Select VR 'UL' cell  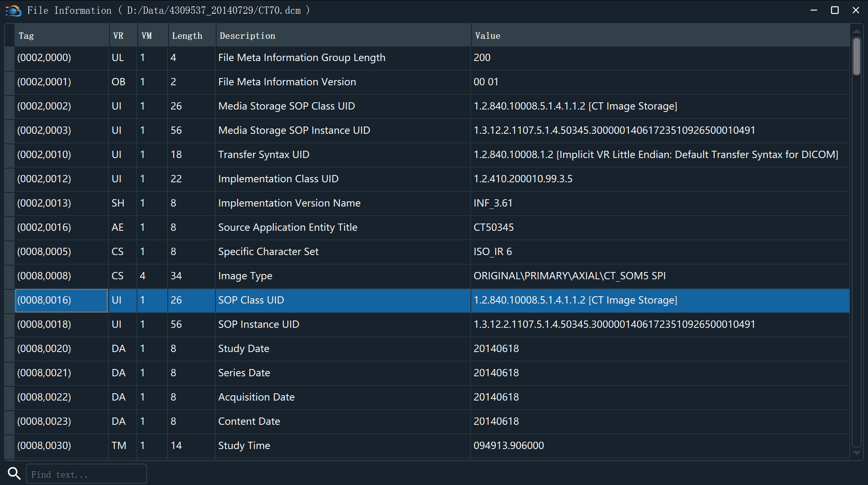pos(123,58)
